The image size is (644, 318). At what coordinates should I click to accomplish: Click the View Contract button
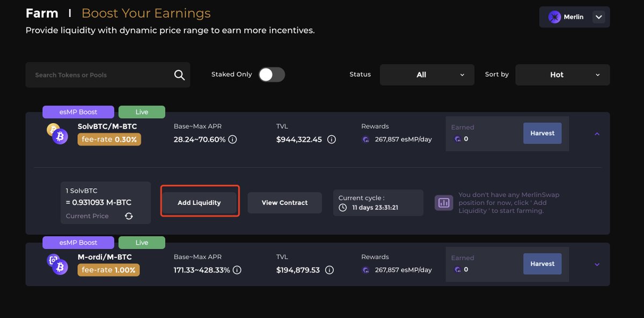pyautogui.click(x=284, y=203)
